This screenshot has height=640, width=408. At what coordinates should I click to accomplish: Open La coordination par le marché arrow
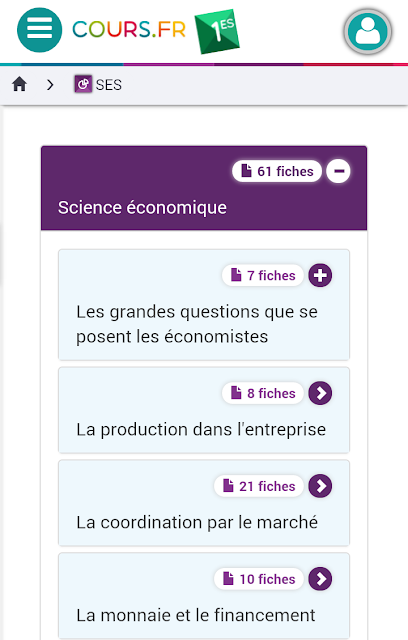(x=320, y=486)
